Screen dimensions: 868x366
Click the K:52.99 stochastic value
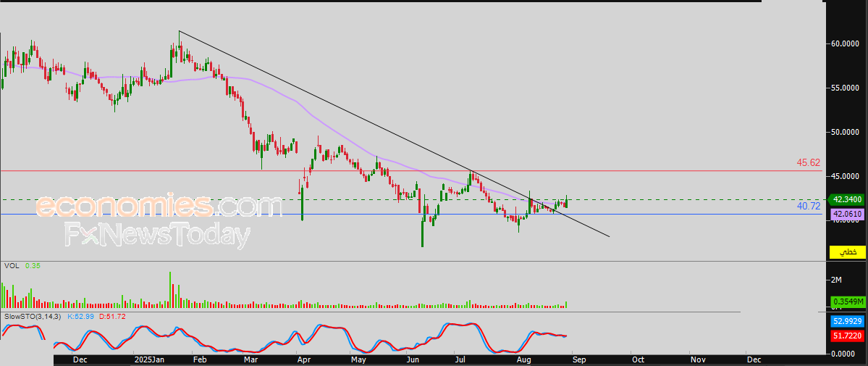80,316
